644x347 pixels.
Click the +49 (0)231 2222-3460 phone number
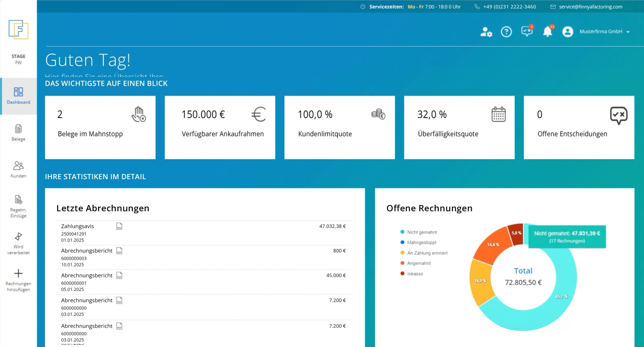(509, 7)
